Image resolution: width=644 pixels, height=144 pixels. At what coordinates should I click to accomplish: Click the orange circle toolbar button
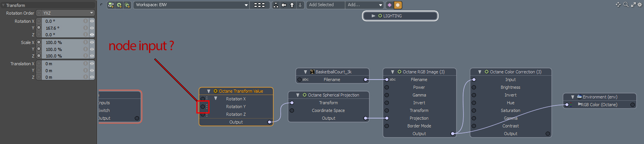coord(398,5)
